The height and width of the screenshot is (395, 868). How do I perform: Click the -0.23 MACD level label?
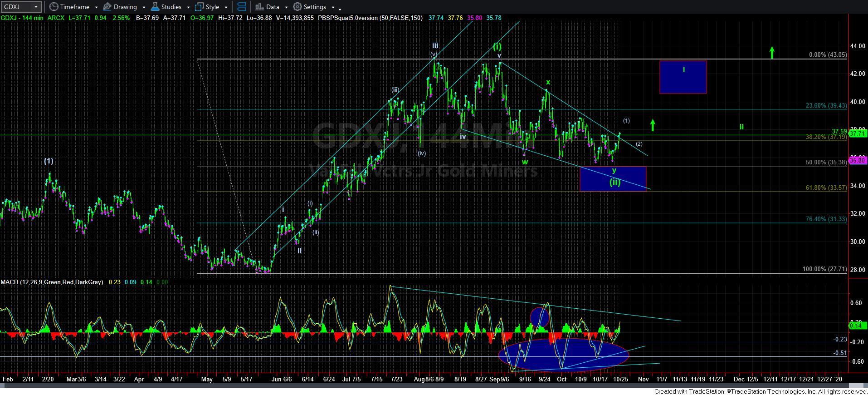click(x=840, y=340)
